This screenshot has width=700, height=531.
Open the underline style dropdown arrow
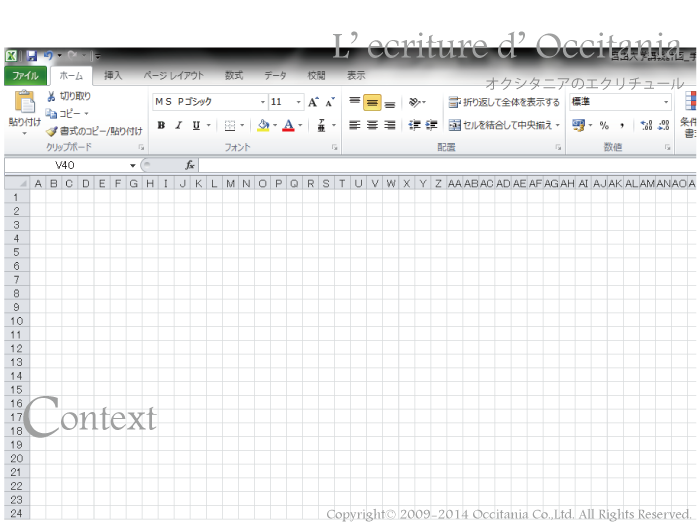[x=208, y=125]
